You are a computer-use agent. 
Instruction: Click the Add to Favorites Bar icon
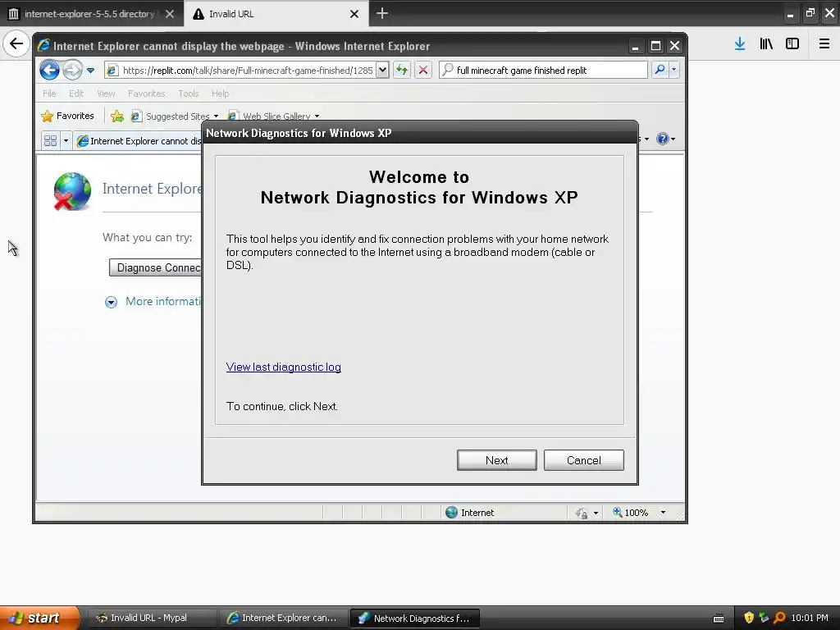pos(117,116)
